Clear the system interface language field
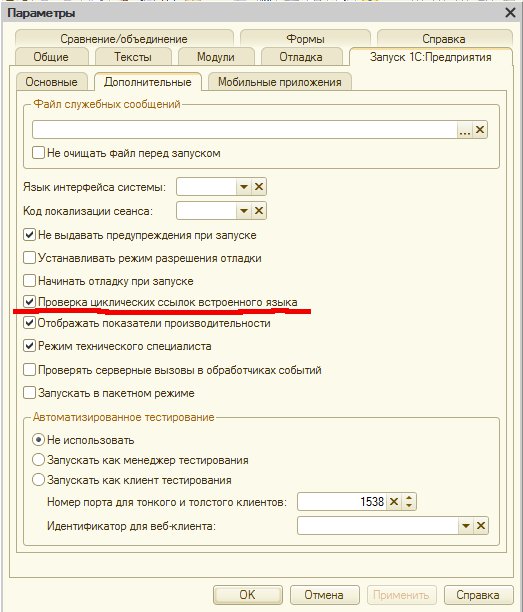Image resolution: width=523 pixels, height=612 pixels. [x=259, y=187]
